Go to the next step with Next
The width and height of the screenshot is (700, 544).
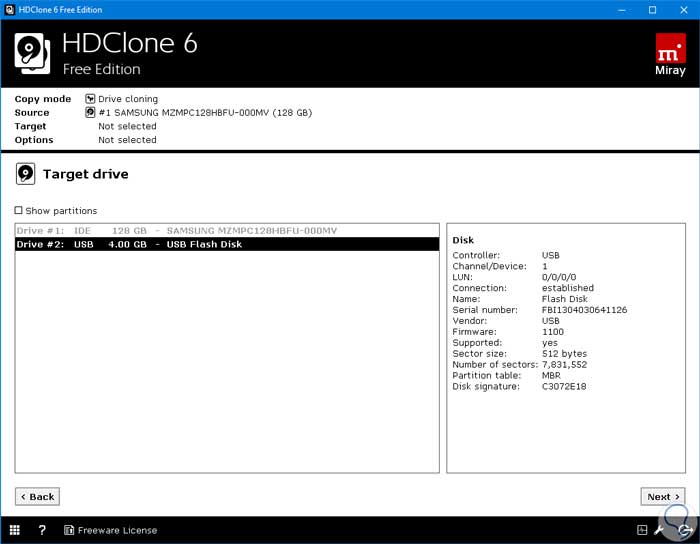point(663,496)
